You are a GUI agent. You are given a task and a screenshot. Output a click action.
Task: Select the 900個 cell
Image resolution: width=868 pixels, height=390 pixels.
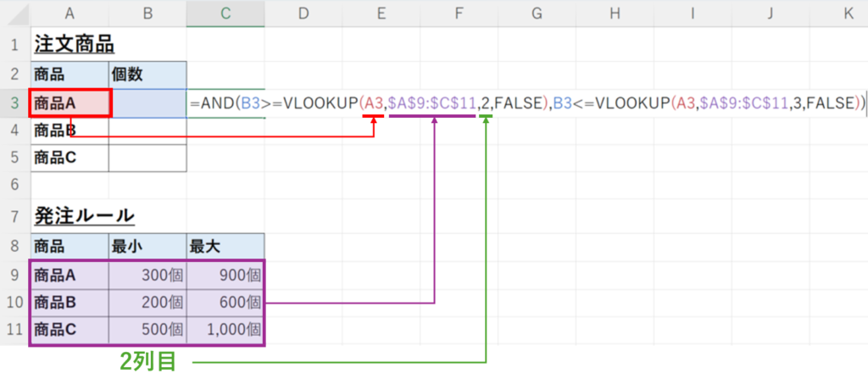coord(225,275)
